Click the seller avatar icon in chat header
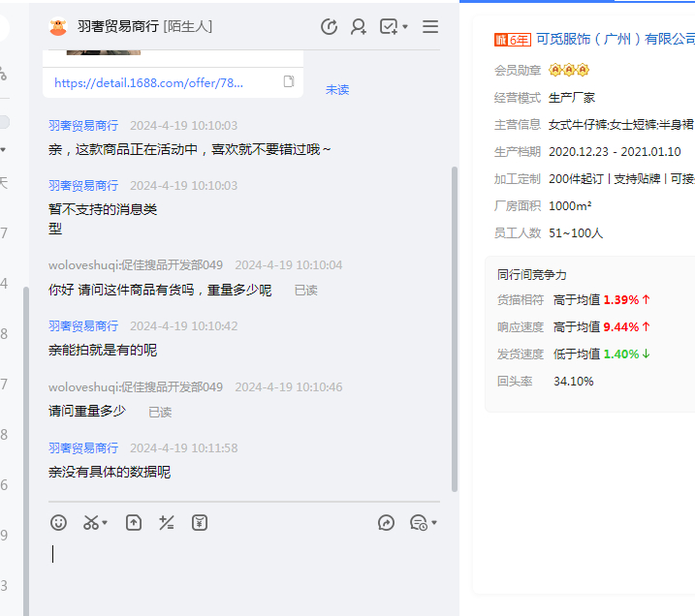Viewport: 695px width, 616px height. (x=58, y=27)
